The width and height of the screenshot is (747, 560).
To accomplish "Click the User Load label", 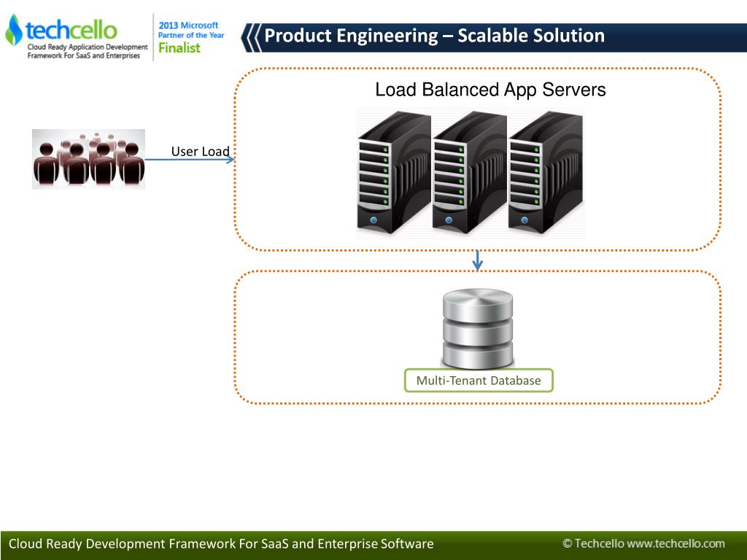I will click(200, 152).
